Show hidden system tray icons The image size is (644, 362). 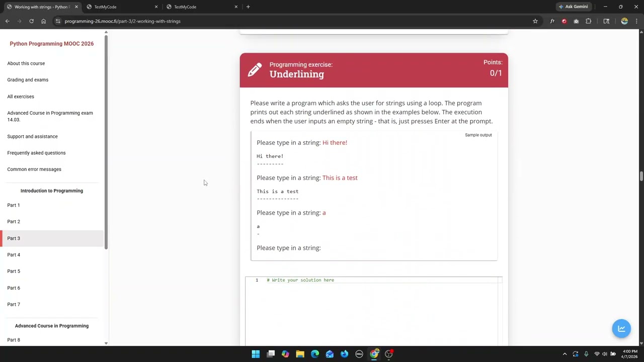[x=565, y=354]
